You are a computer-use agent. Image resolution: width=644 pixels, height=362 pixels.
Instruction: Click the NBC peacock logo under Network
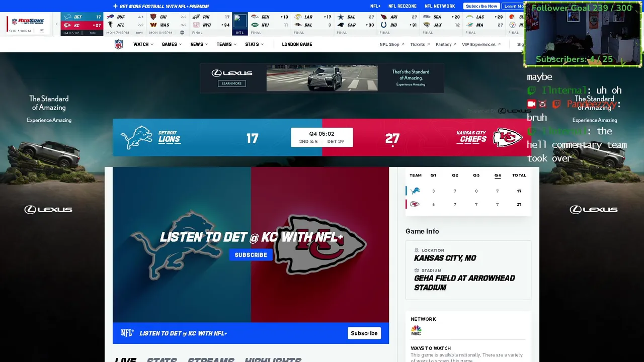[x=416, y=330]
